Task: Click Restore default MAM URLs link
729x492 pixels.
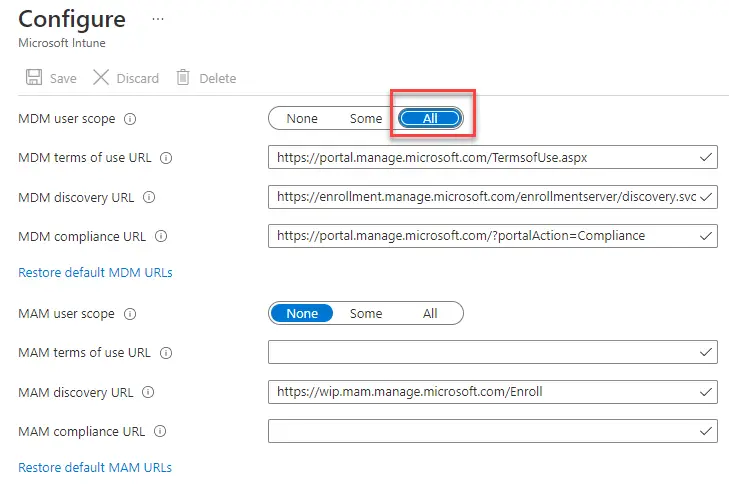Action: [x=95, y=467]
